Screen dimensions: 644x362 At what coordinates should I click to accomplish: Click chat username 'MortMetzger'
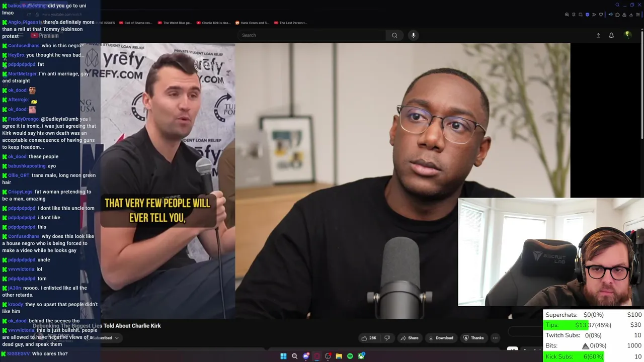[23, 74]
